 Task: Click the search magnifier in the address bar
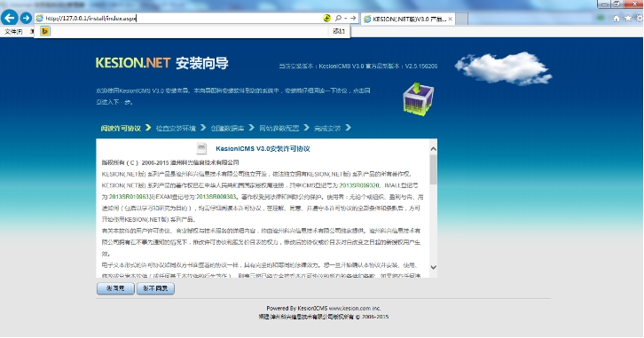338,18
